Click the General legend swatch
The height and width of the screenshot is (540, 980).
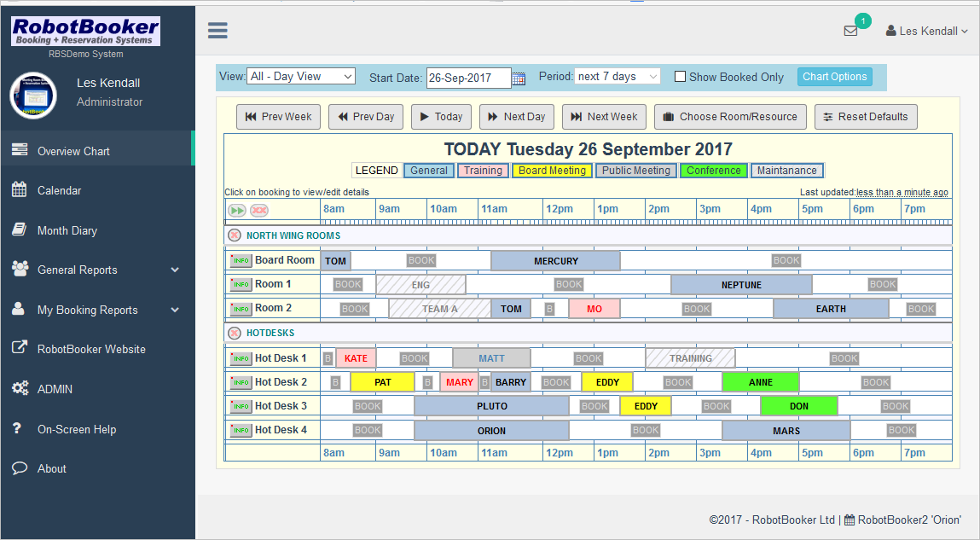click(x=429, y=170)
